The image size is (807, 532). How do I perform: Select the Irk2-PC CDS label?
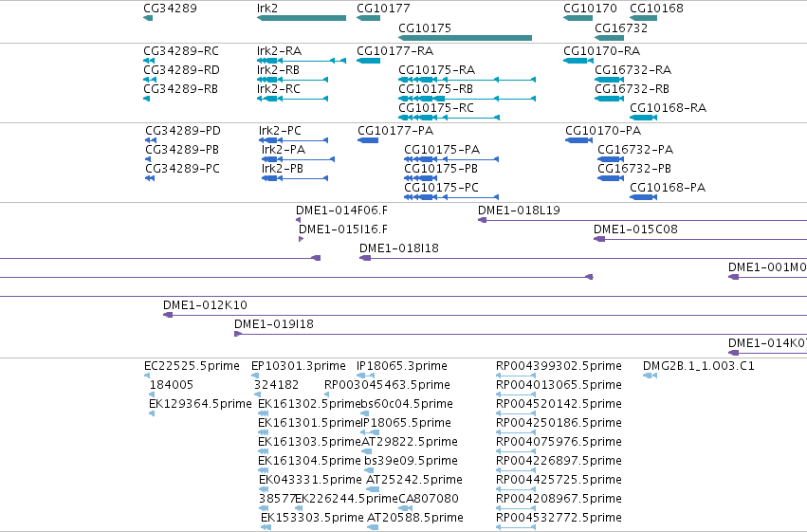point(280,131)
